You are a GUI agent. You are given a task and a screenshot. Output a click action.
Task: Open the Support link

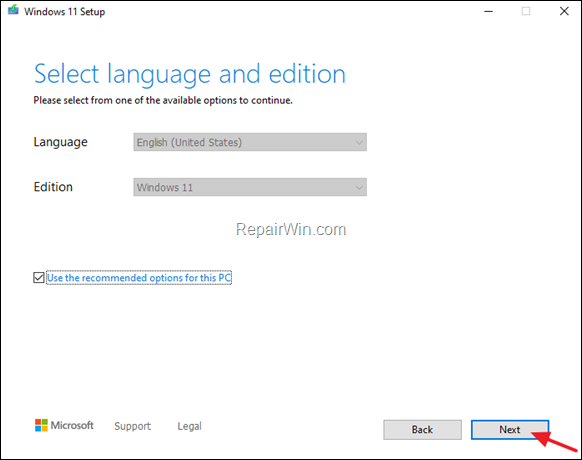tap(133, 426)
